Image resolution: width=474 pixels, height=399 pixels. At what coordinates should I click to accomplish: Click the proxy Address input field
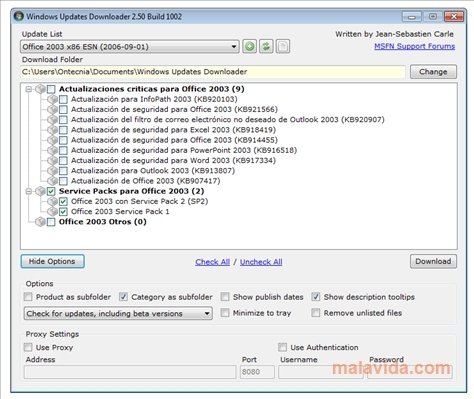click(x=130, y=372)
